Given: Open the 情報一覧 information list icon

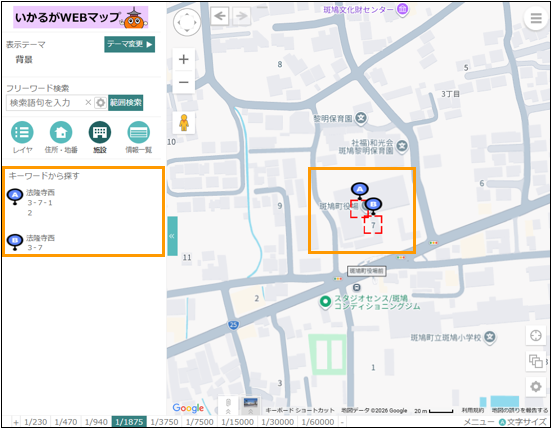Looking at the screenshot, I should (x=138, y=132).
